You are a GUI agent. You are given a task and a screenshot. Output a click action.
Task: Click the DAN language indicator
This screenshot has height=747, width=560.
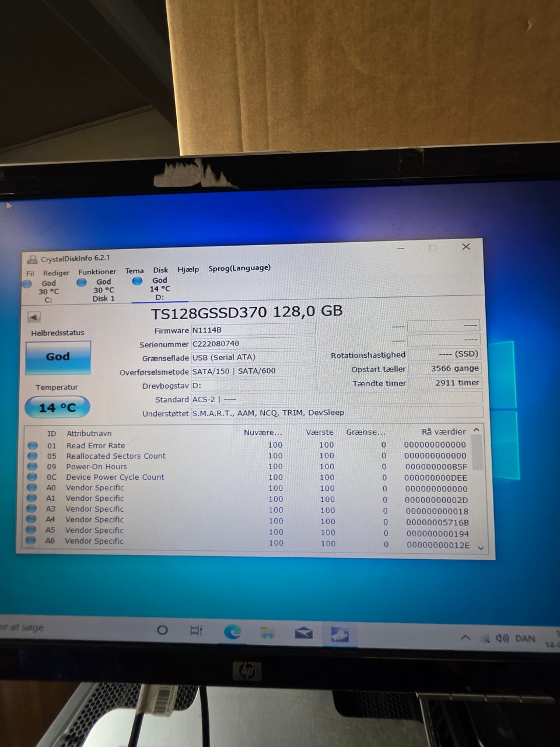(526, 638)
